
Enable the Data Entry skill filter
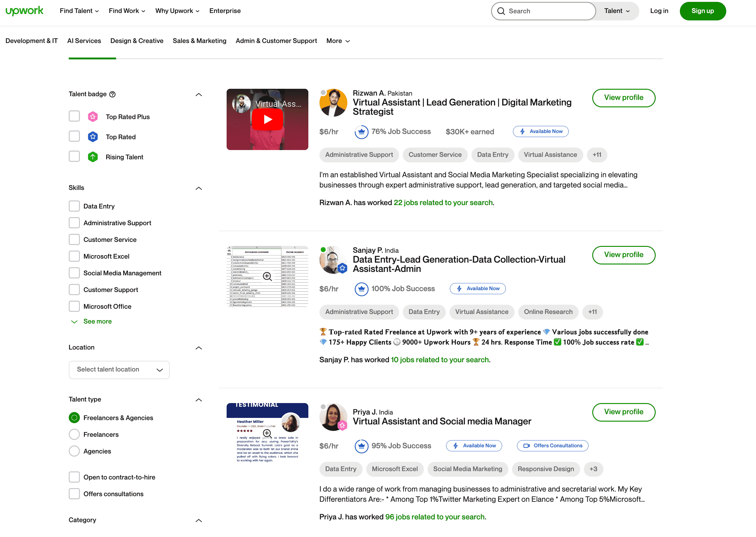pyautogui.click(x=74, y=206)
